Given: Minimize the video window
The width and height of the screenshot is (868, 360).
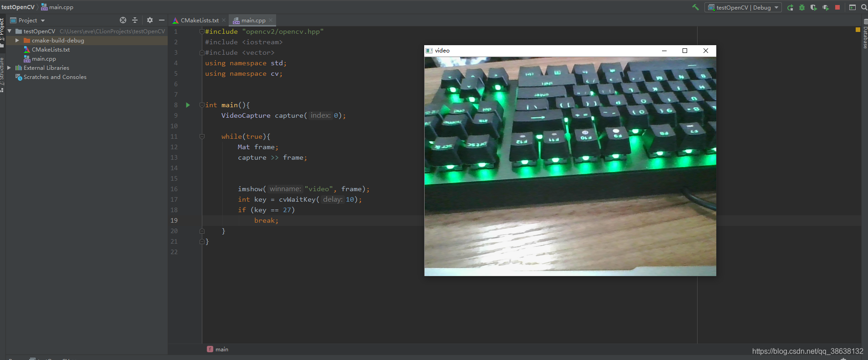Looking at the screenshot, I should (x=664, y=51).
